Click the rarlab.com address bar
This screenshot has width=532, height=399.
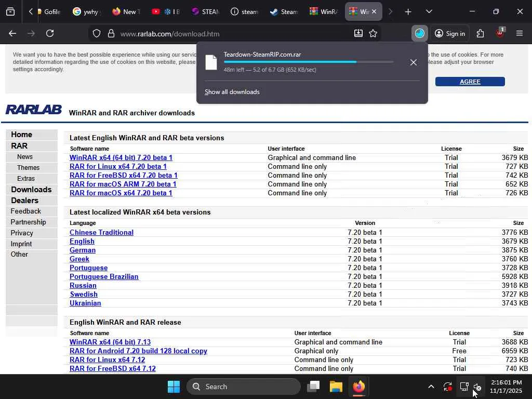234,34
